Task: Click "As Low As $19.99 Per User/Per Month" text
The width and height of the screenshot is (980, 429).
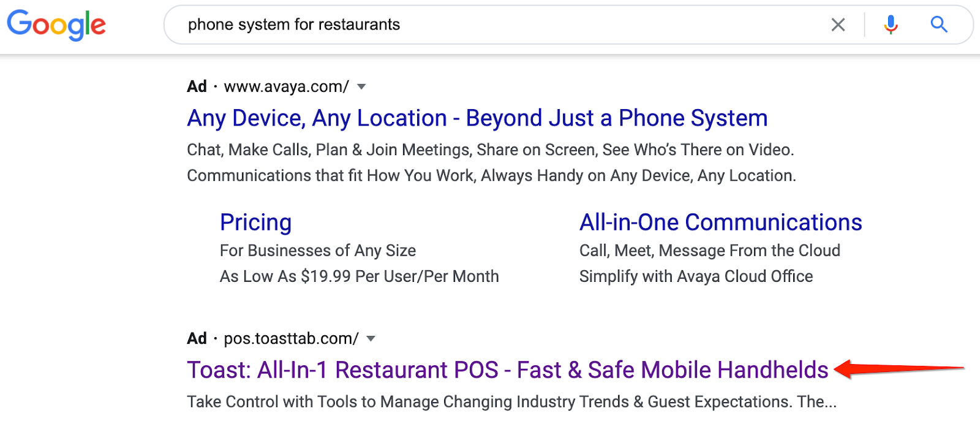Action: tap(359, 276)
